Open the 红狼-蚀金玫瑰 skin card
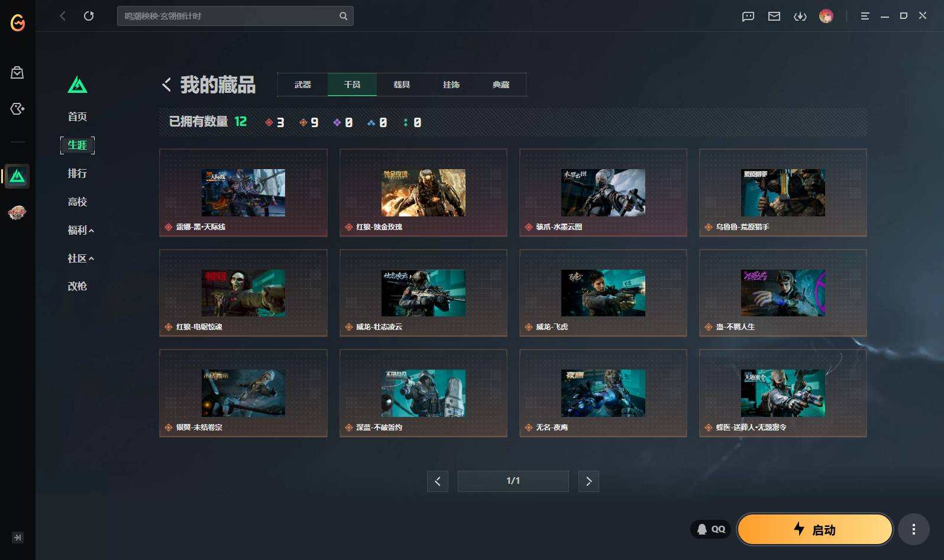 pyautogui.click(x=423, y=193)
